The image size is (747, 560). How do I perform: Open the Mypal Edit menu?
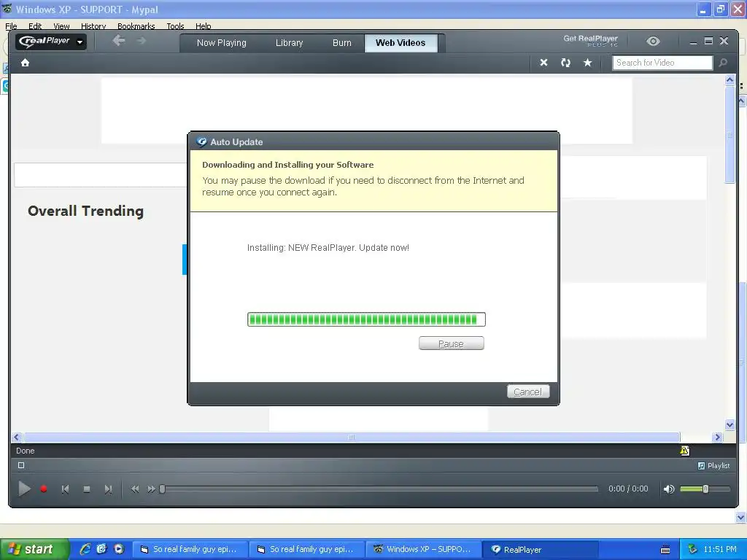[x=35, y=26]
